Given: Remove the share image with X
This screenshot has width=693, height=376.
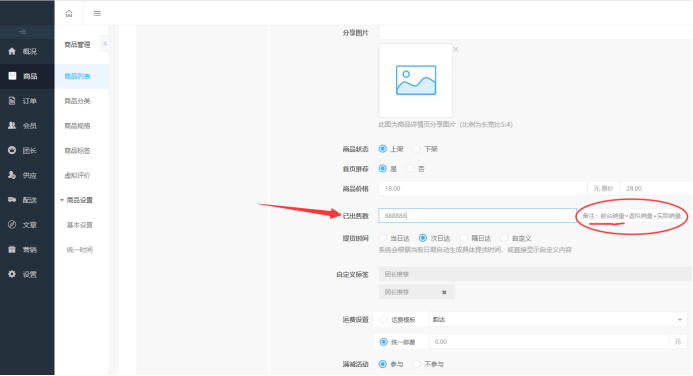Looking at the screenshot, I should (456, 49).
